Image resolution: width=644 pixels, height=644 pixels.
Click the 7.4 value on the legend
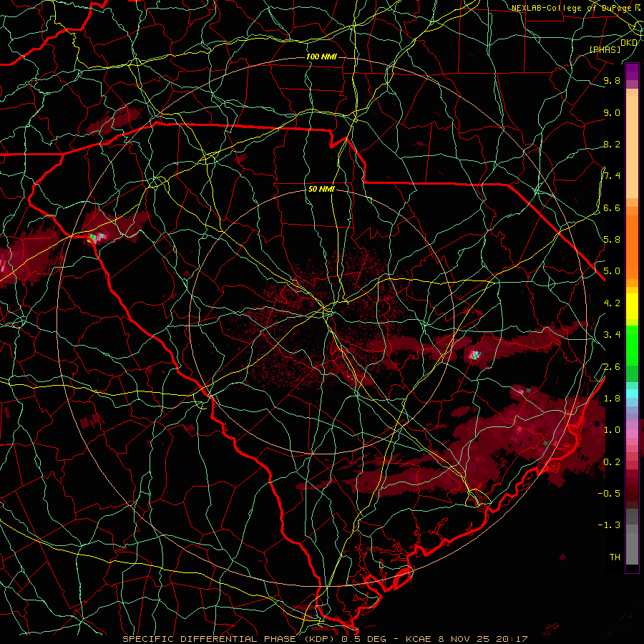coord(612,176)
